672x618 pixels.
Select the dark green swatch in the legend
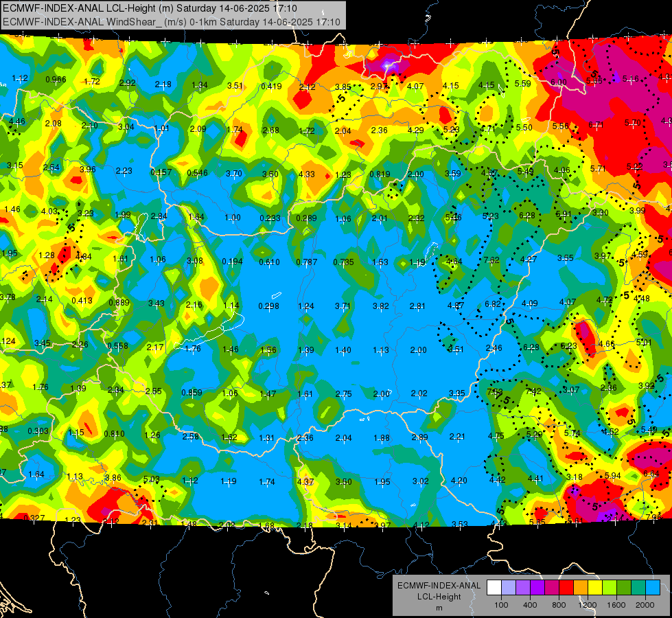623,588
